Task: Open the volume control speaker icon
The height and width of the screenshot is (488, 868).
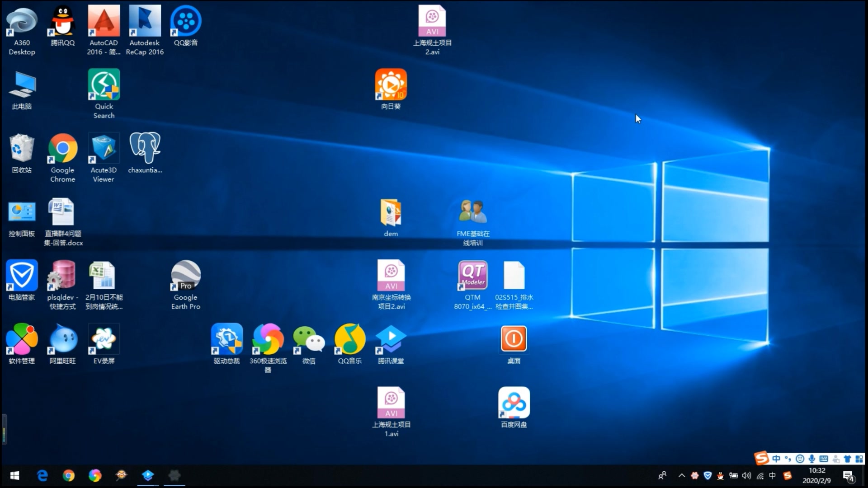Action: pos(746,475)
